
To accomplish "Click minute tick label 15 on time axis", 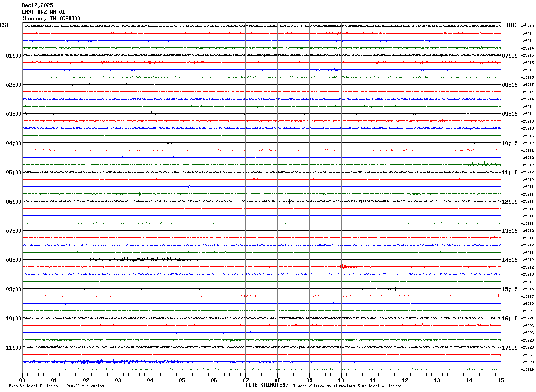I will 501,380.
